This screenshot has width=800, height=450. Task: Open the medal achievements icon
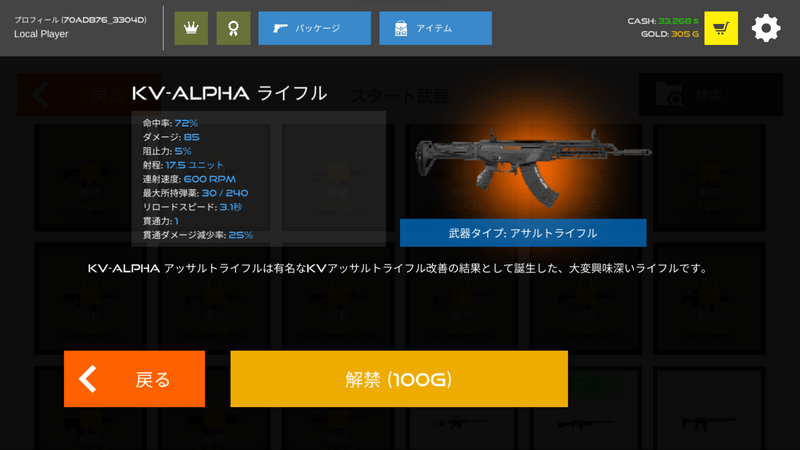(x=233, y=28)
